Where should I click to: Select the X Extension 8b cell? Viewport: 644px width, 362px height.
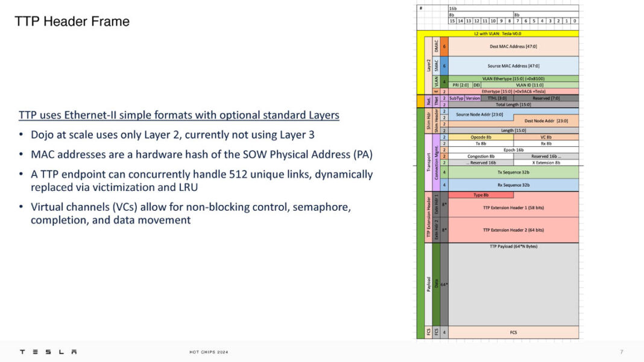(546, 162)
